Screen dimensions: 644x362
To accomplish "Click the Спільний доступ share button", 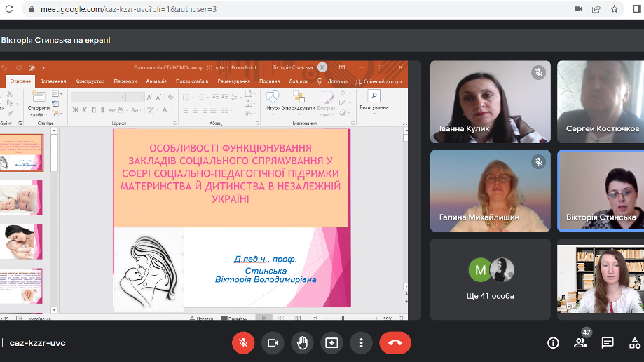I will click(379, 81).
